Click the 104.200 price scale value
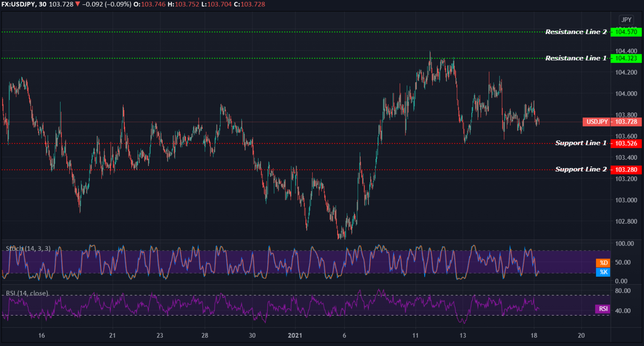Image resolution: width=644 pixels, height=346 pixels. (626, 73)
